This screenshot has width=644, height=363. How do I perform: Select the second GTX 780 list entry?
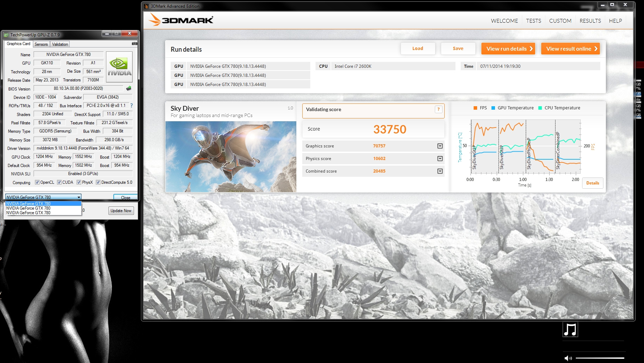click(x=43, y=208)
